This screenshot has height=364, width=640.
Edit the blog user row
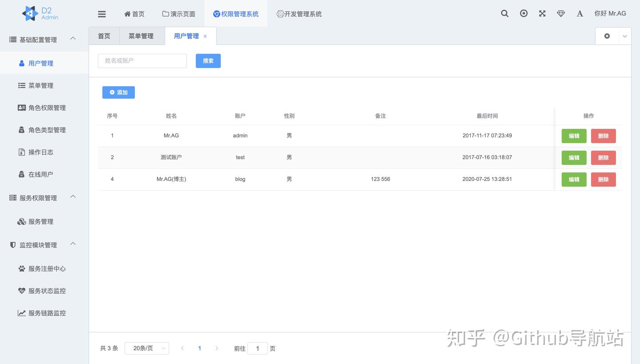tap(574, 179)
